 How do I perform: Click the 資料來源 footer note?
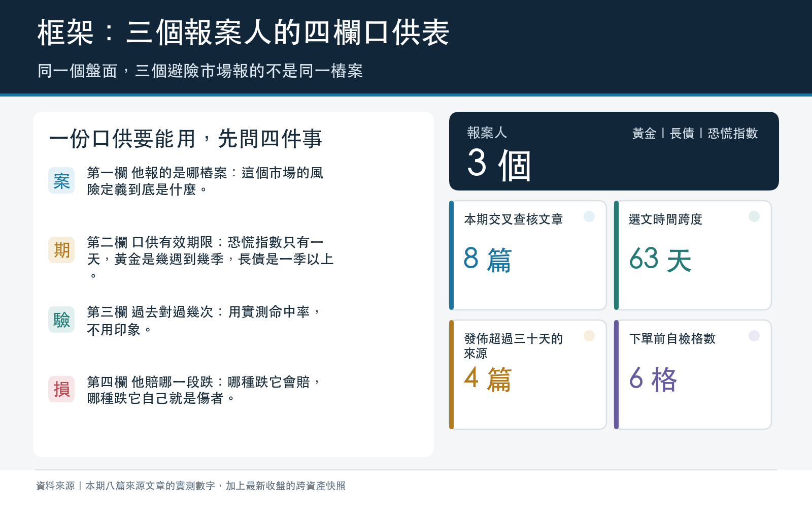click(x=190, y=486)
